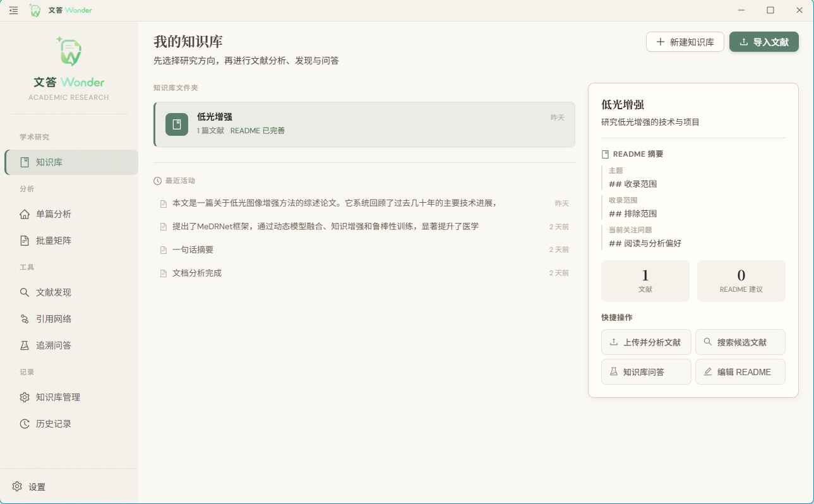This screenshot has width=814, height=504.
Task: Go to 单篇分析 in sidebar
Action: coord(71,214)
